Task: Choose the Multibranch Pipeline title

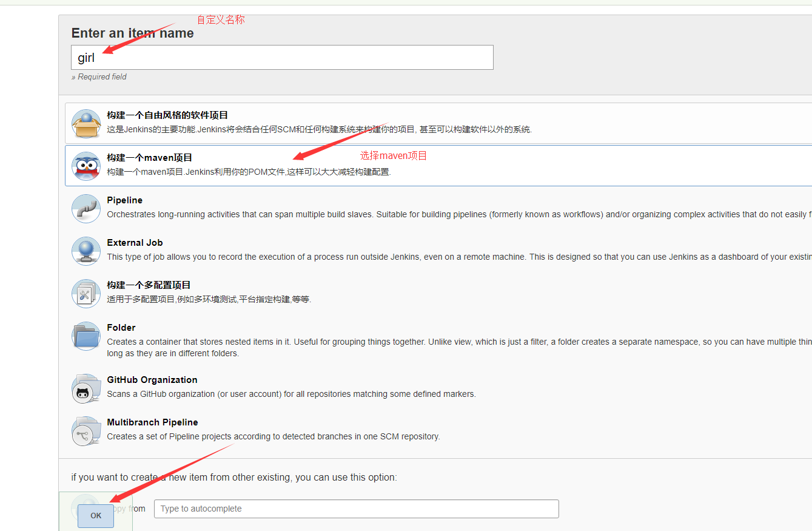Action: point(152,422)
